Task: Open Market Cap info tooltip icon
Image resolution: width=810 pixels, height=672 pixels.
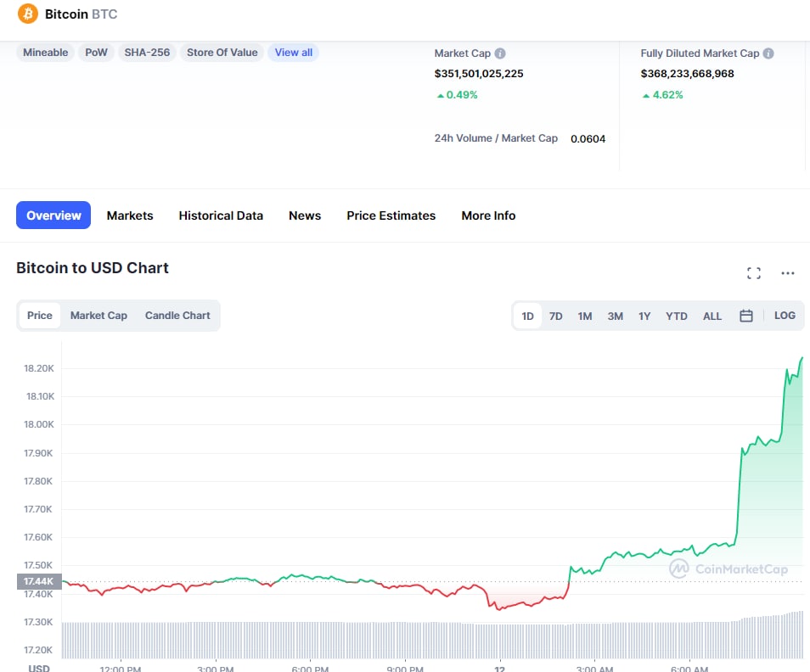Action: click(500, 53)
